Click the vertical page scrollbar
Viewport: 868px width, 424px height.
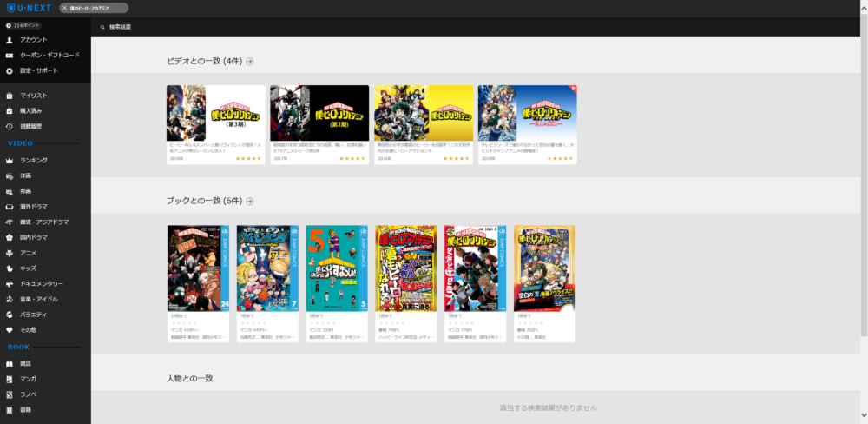pos(865,177)
